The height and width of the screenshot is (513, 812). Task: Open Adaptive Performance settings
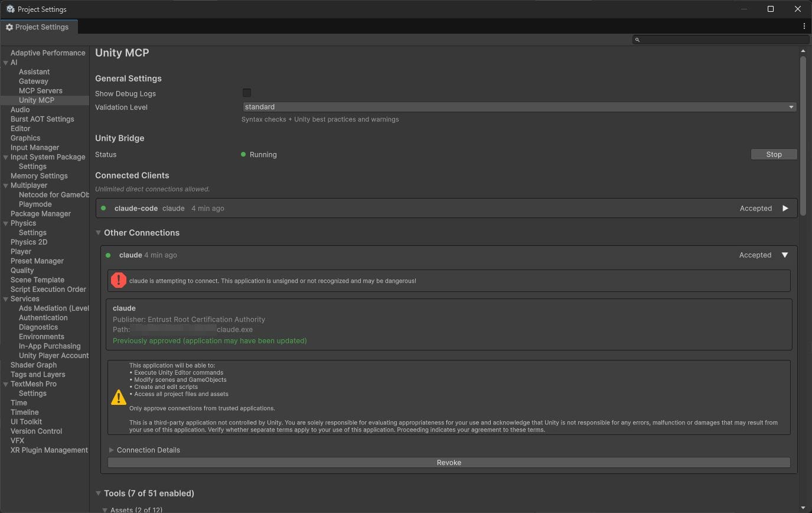pyautogui.click(x=48, y=53)
